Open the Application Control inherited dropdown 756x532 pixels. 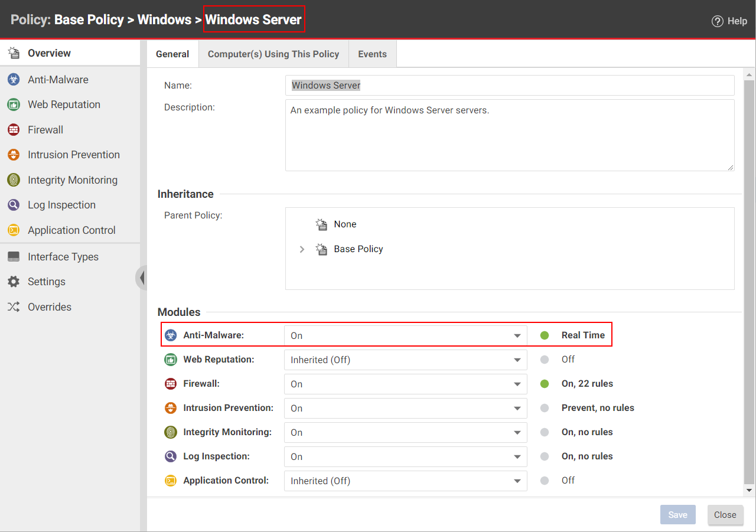pos(405,481)
